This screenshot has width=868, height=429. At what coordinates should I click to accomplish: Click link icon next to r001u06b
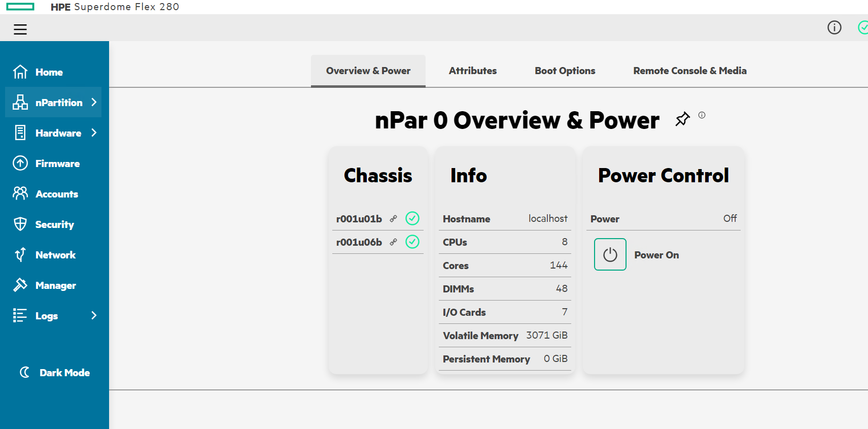393,242
